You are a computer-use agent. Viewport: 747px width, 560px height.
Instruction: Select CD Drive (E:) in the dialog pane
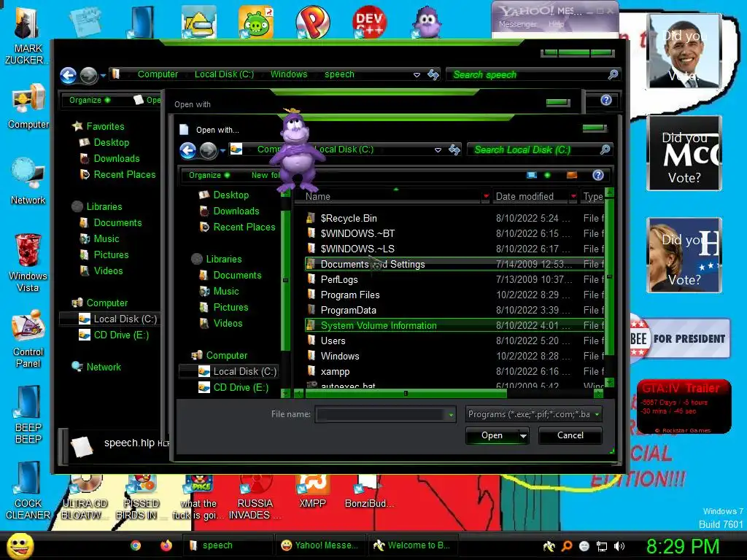pos(241,388)
